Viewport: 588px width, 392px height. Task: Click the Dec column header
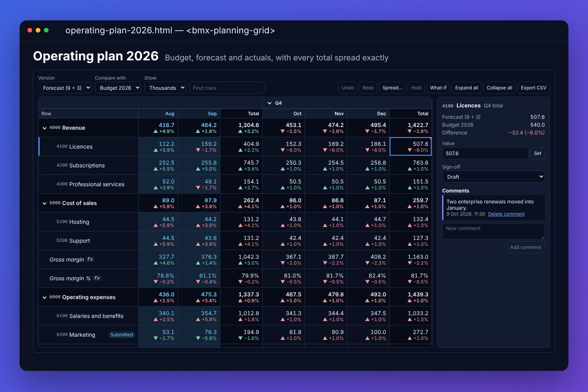(x=368, y=114)
